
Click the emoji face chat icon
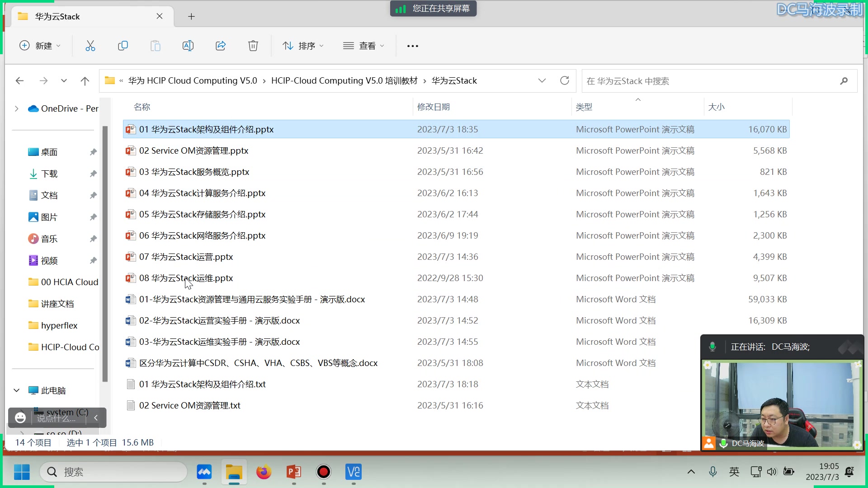point(20,418)
